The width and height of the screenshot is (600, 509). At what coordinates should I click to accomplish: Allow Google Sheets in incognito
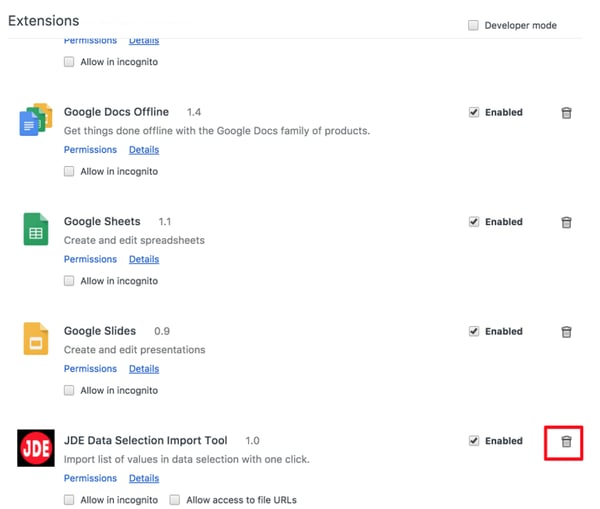pos(69,281)
